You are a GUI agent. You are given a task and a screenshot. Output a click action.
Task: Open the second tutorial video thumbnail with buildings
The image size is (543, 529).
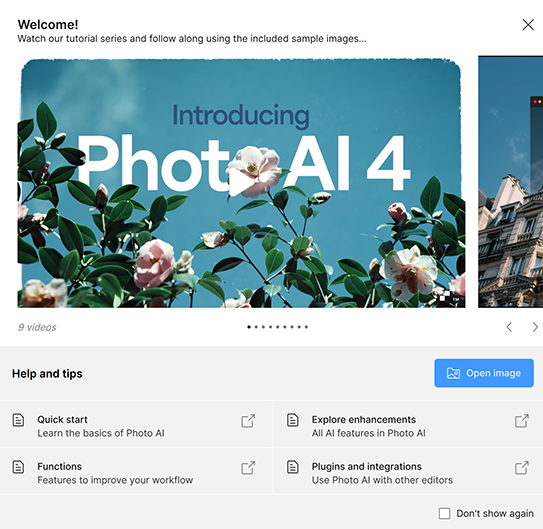pos(510,182)
